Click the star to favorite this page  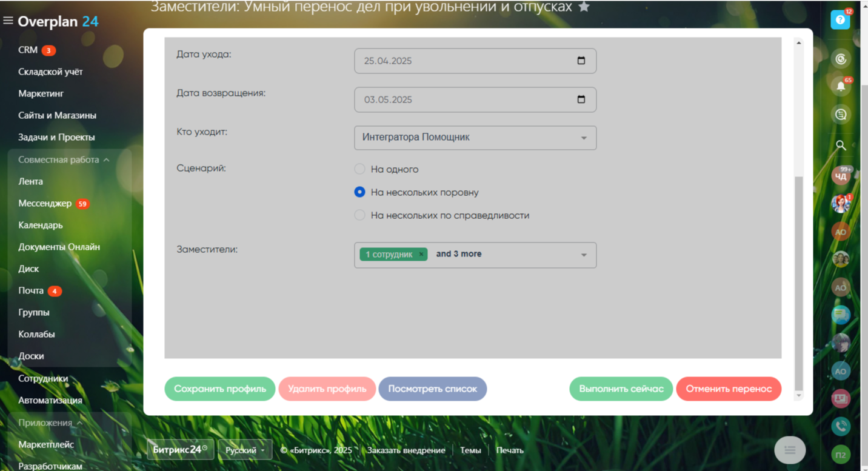click(584, 7)
